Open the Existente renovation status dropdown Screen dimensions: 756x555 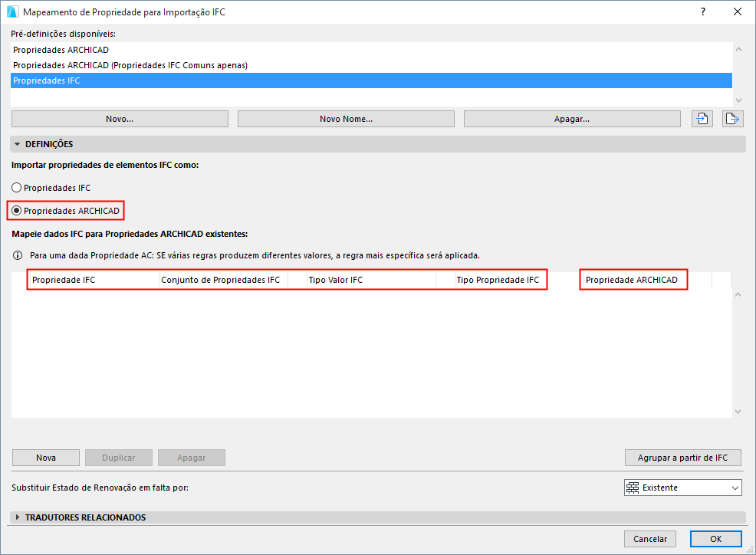[682, 488]
